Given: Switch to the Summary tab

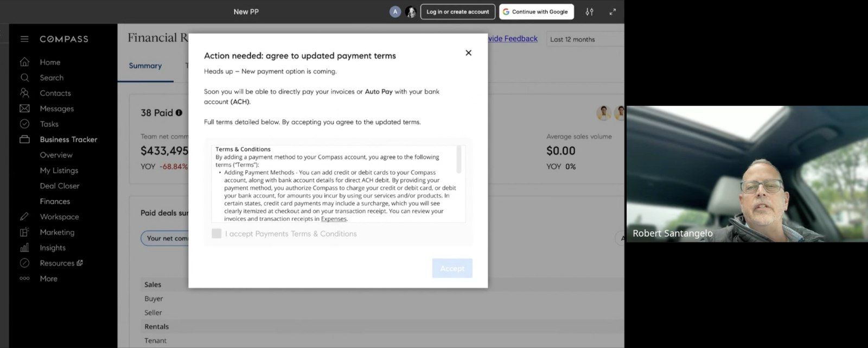Looking at the screenshot, I should tap(145, 66).
